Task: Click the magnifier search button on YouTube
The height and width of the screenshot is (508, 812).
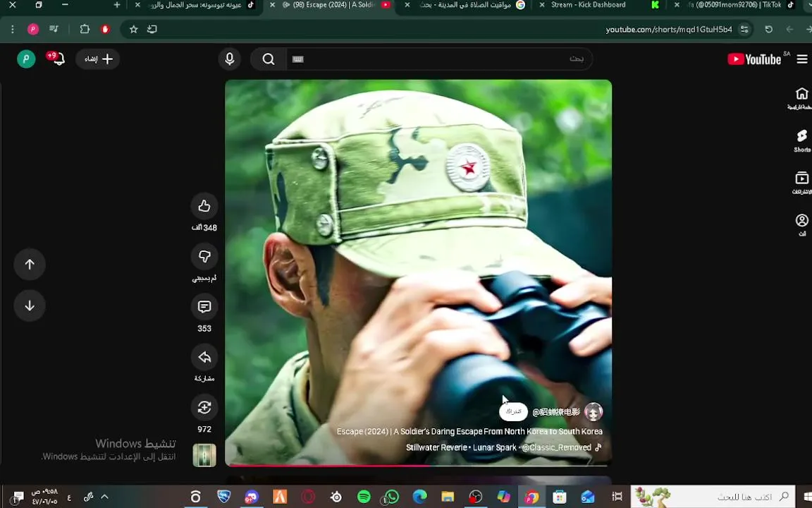Action: coord(269,59)
